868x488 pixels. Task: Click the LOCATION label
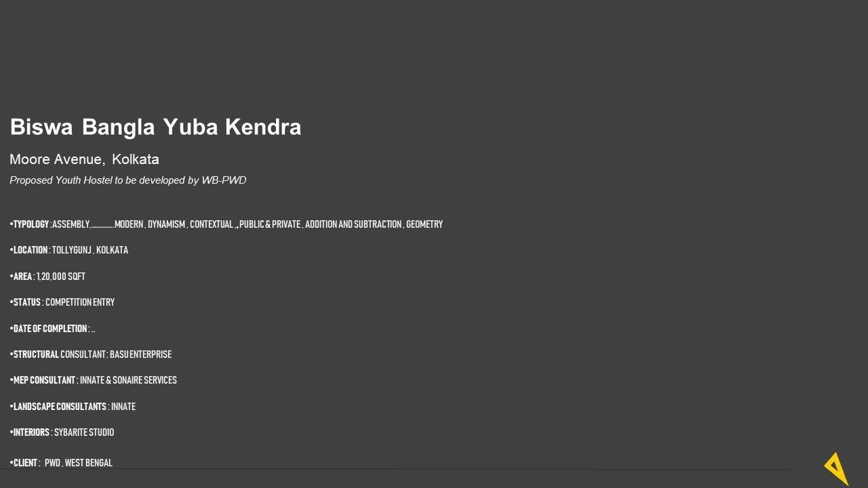pos(31,250)
